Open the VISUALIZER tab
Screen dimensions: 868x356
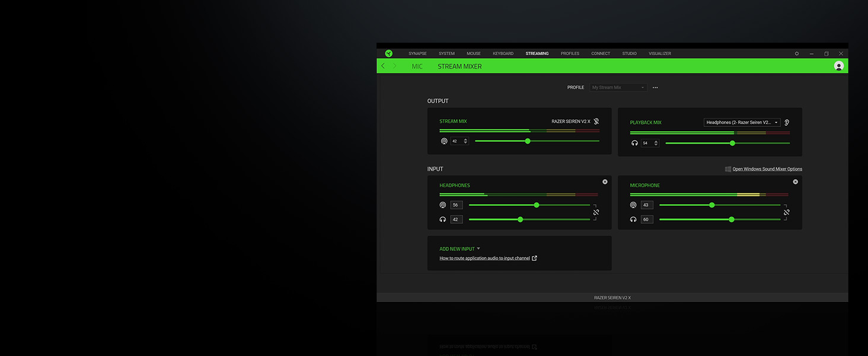point(660,53)
